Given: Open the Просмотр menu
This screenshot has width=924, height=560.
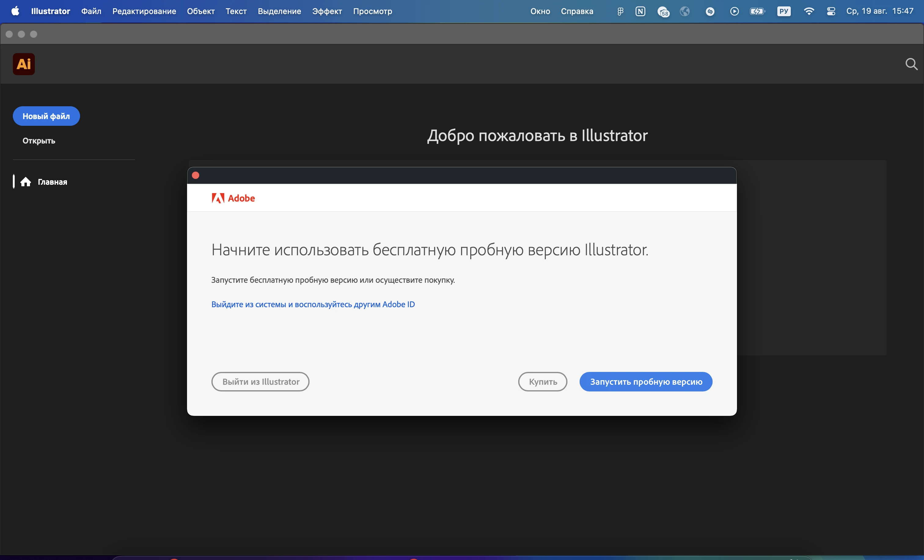Looking at the screenshot, I should point(373,11).
